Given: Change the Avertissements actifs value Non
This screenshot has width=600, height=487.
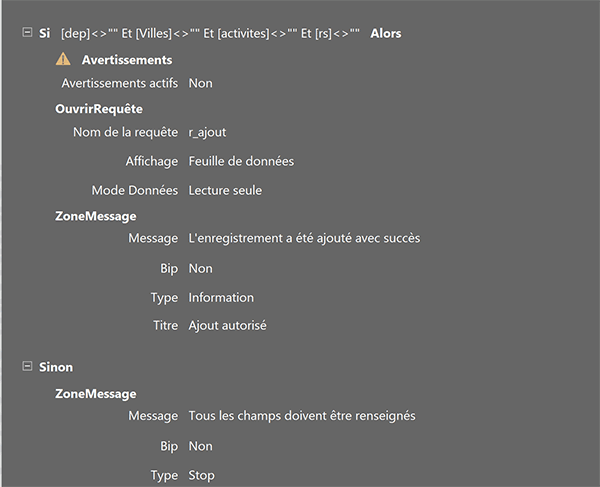Looking at the screenshot, I should pos(201,83).
